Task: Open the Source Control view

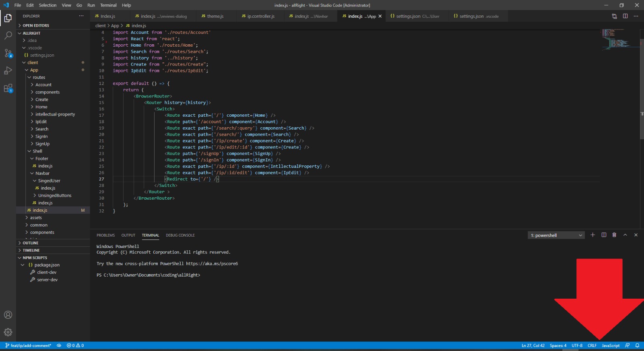Action: pos(8,53)
